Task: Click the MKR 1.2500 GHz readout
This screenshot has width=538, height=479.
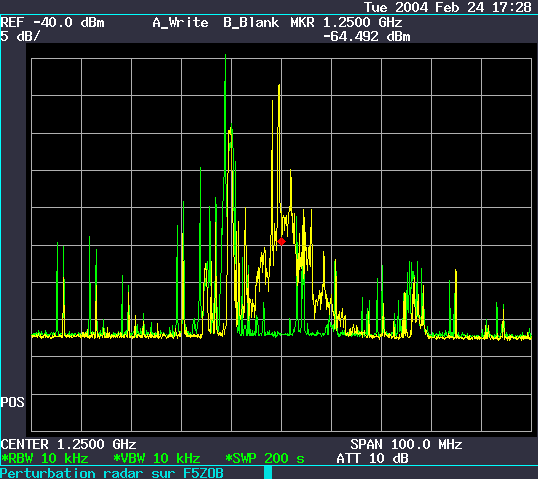Action: click(x=346, y=23)
